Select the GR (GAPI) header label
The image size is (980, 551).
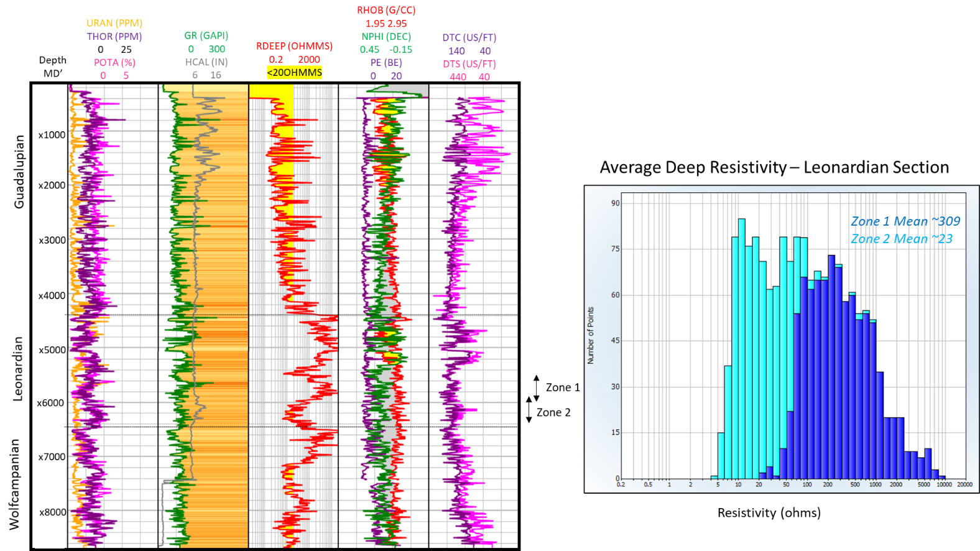(206, 35)
